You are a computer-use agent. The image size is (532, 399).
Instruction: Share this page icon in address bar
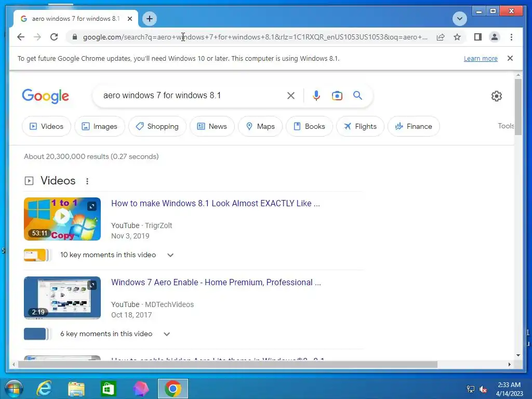441,37
